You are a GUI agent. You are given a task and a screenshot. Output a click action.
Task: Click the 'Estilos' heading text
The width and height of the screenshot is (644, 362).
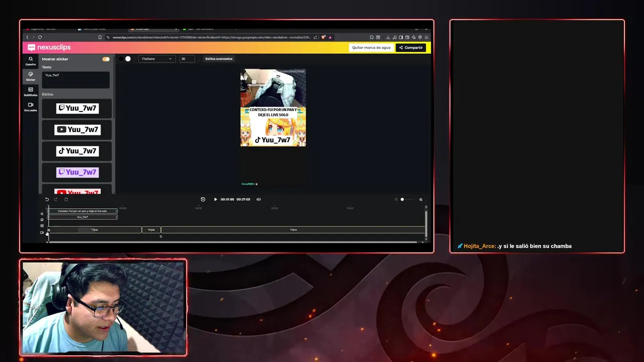(47, 95)
